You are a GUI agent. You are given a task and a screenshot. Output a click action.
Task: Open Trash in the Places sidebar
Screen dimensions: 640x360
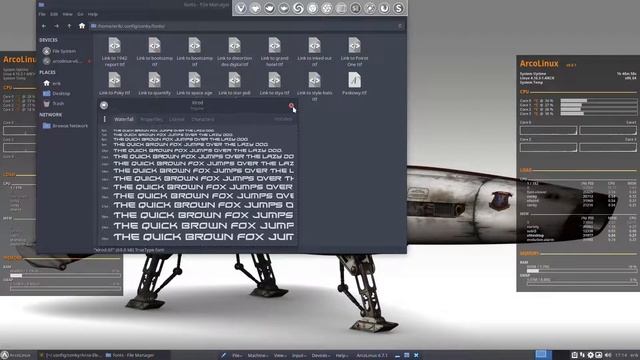[x=53, y=104]
